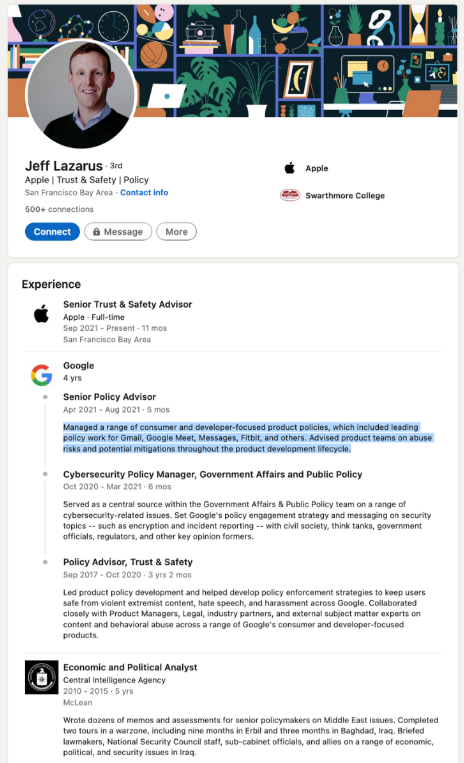Click the Senior Policy Advisor role title
Screen dimensions: 464x763
click(109, 397)
